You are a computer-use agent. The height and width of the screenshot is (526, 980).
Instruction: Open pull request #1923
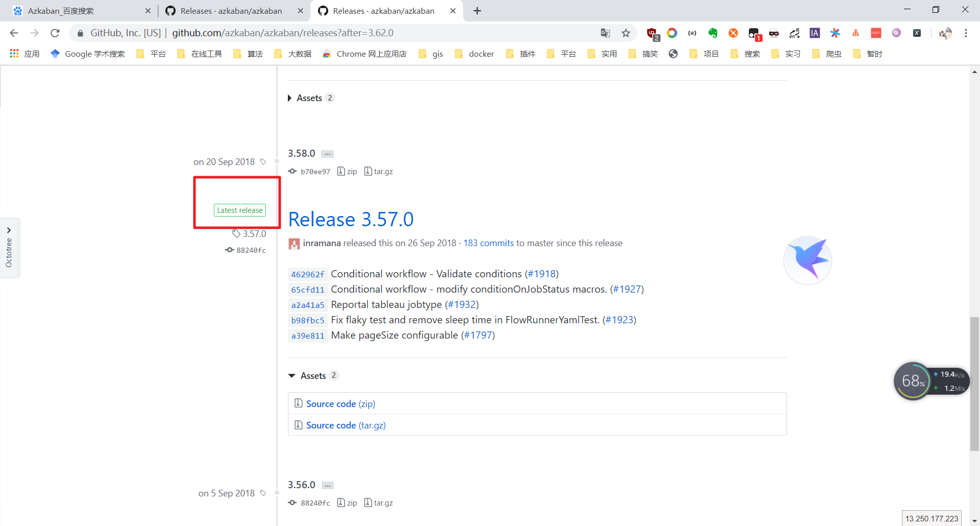(x=619, y=320)
